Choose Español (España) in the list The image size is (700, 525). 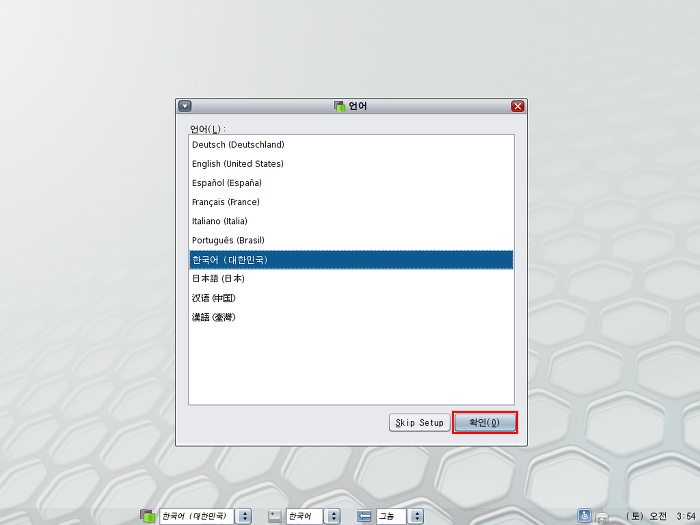pos(351,183)
